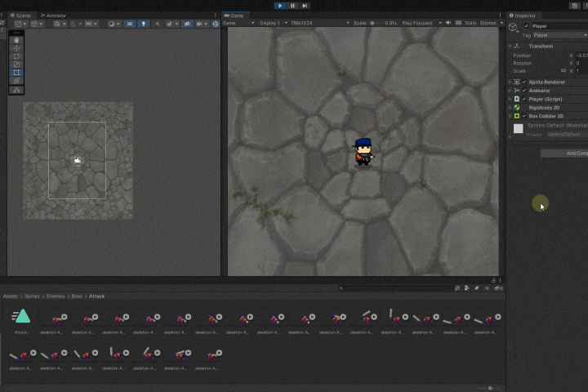Disable the Box Collider 2D checkbox

(x=524, y=116)
